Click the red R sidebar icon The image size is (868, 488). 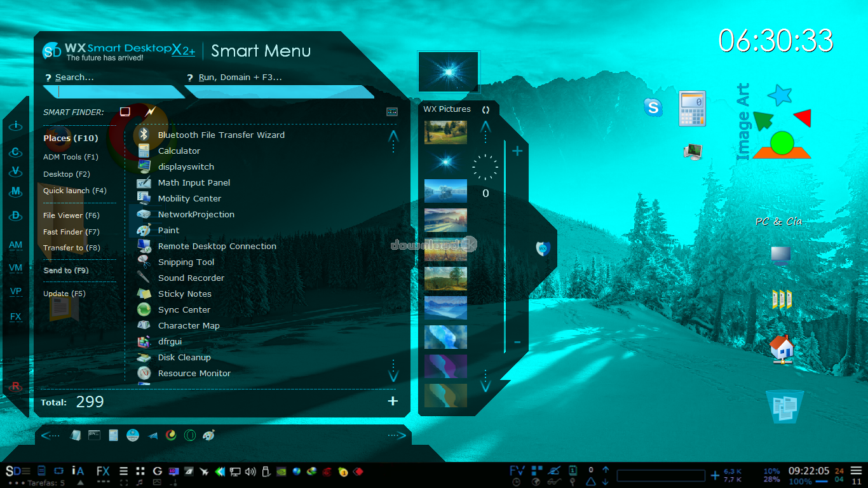(x=16, y=386)
